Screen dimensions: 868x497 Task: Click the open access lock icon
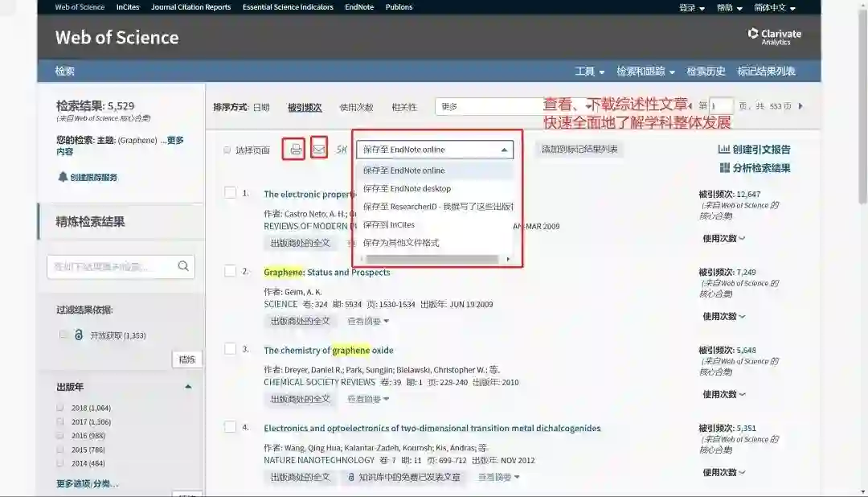pyautogui.click(x=79, y=335)
